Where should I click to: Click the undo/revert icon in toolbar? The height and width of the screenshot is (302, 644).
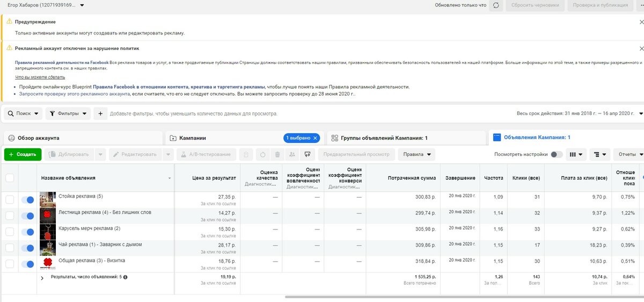click(x=263, y=155)
